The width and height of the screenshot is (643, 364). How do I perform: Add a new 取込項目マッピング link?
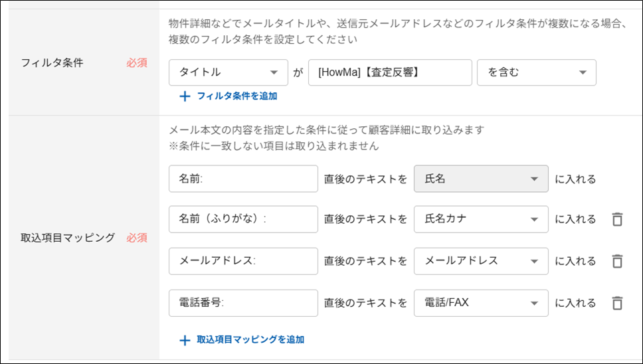(x=250, y=339)
